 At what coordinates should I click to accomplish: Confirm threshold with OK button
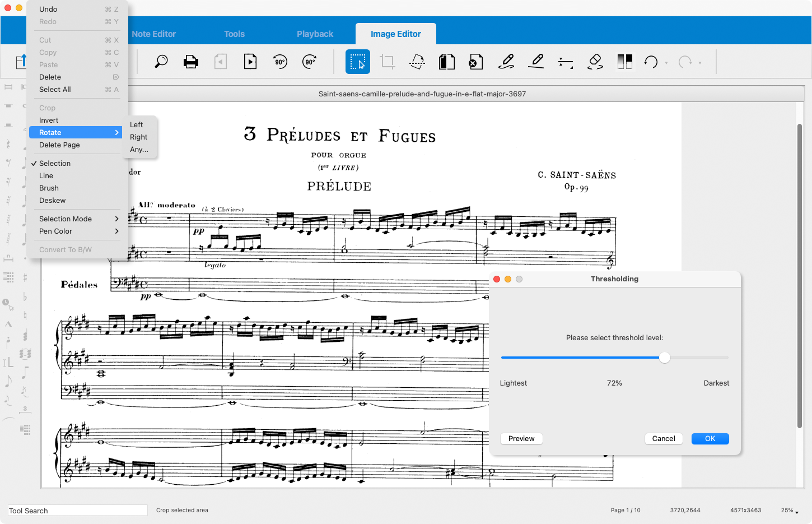[x=710, y=439]
